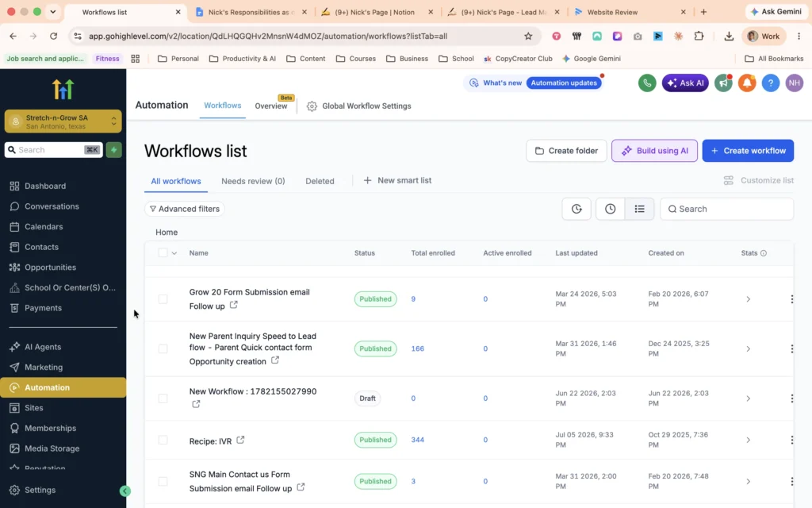Screen dimensions: 812x508
Task: Expand stats chevron for Grow 20 Form row
Action: tap(749, 299)
